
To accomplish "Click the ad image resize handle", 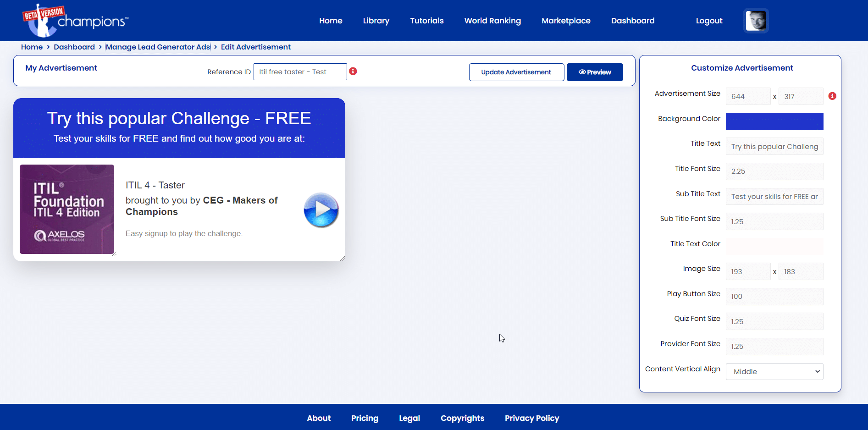I will 114,254.
